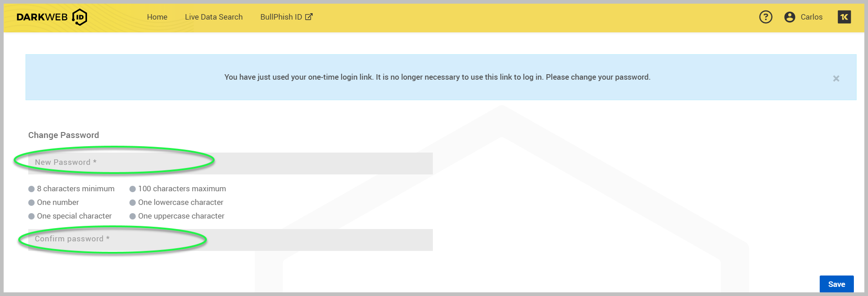Select the One number requirement bullet
The image size is (868, 296).
pos(31,203)
